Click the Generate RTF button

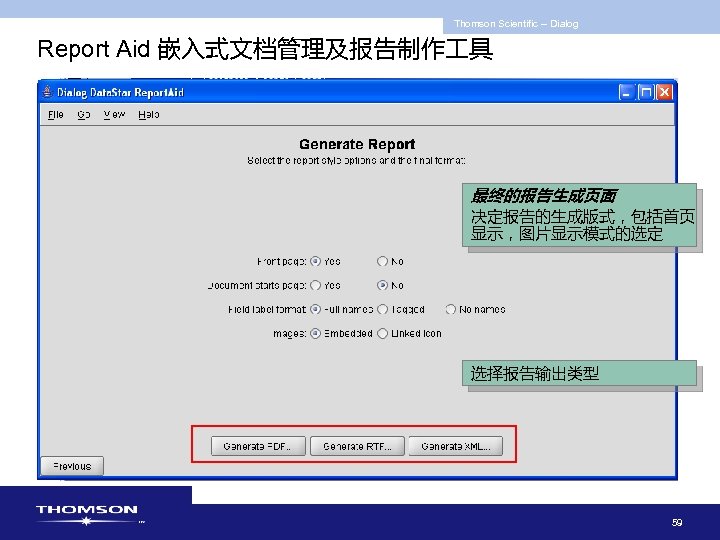(357, 446)
